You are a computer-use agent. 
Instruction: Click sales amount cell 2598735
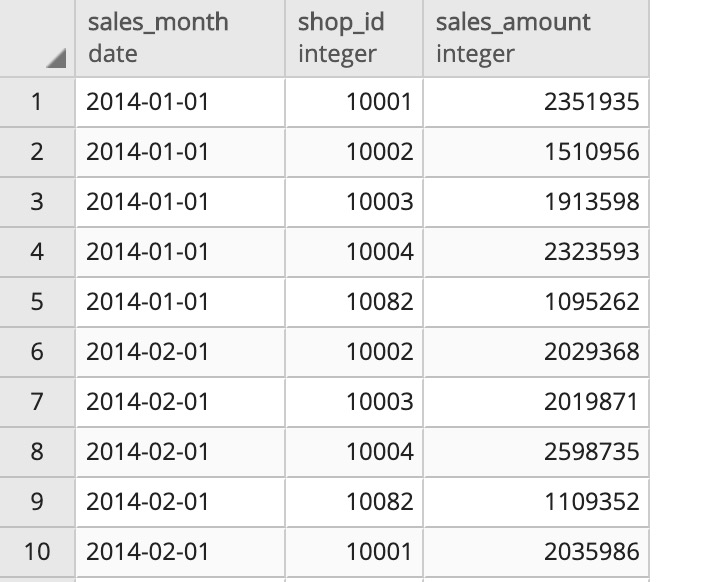coord(536,452)
